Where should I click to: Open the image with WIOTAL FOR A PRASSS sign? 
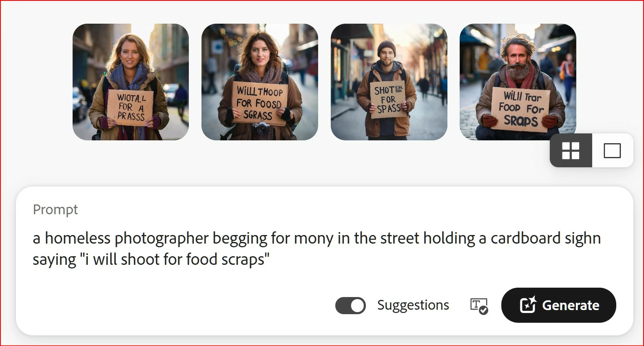(x=131, y=82)
